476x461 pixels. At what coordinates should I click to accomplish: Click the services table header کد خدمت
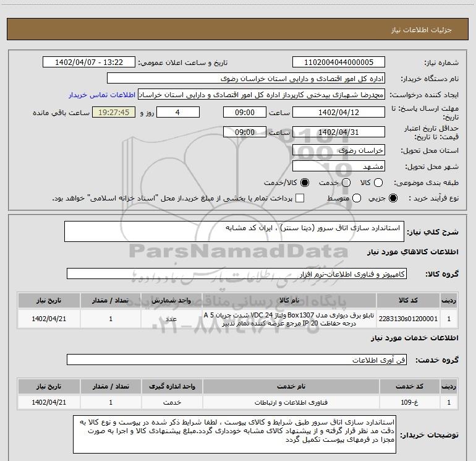click(x=409, y=386)
